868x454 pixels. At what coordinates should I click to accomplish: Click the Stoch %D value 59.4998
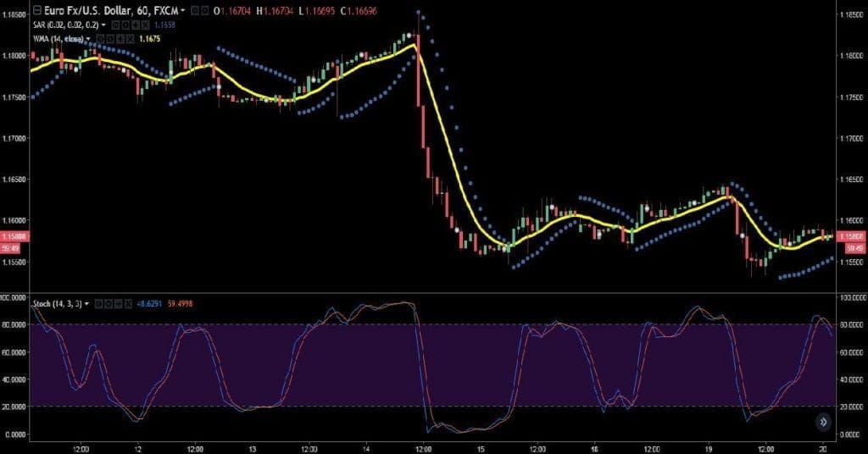(180, 303)
